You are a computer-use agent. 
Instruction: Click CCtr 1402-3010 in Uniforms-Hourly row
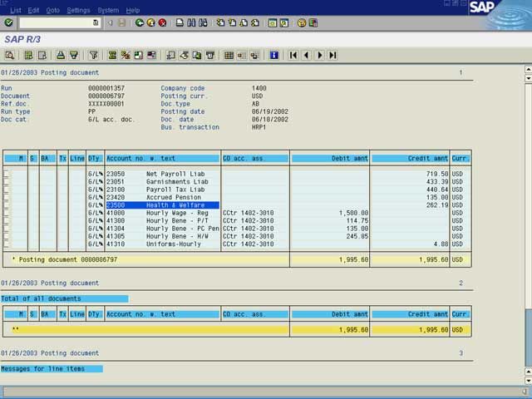248,244
